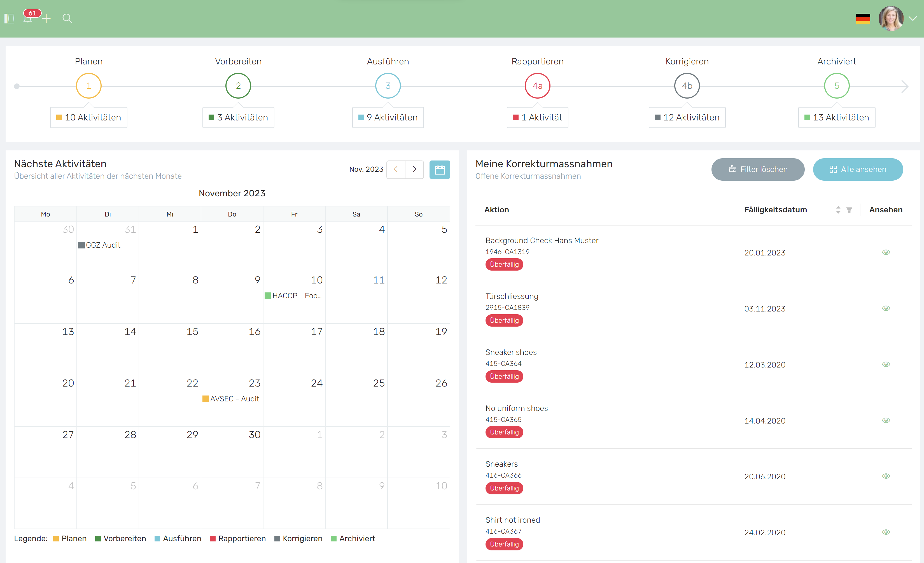View Background Check Hans Muster eye icon
The width and height of the screenshot is (924, 563).
click(x=886, y=252)
